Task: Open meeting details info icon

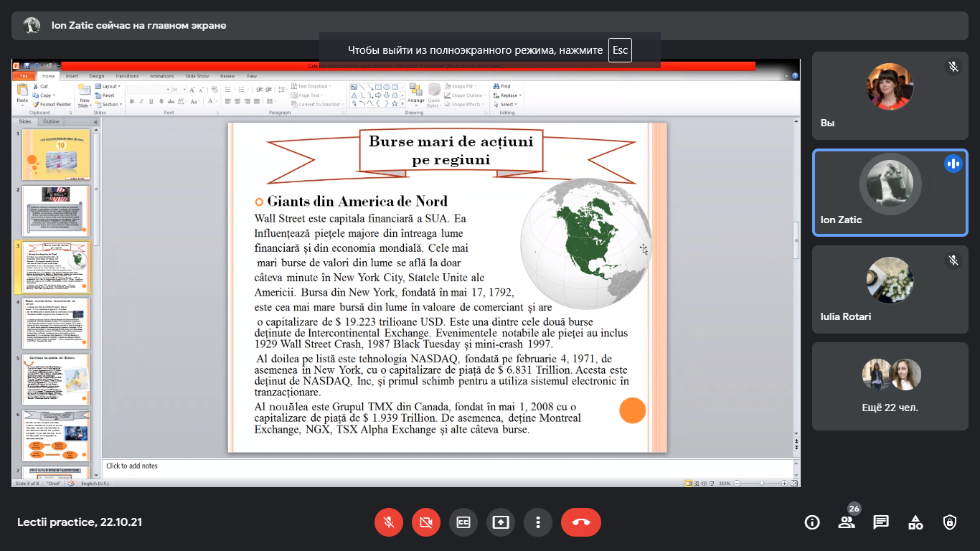Action: [812, 522]
